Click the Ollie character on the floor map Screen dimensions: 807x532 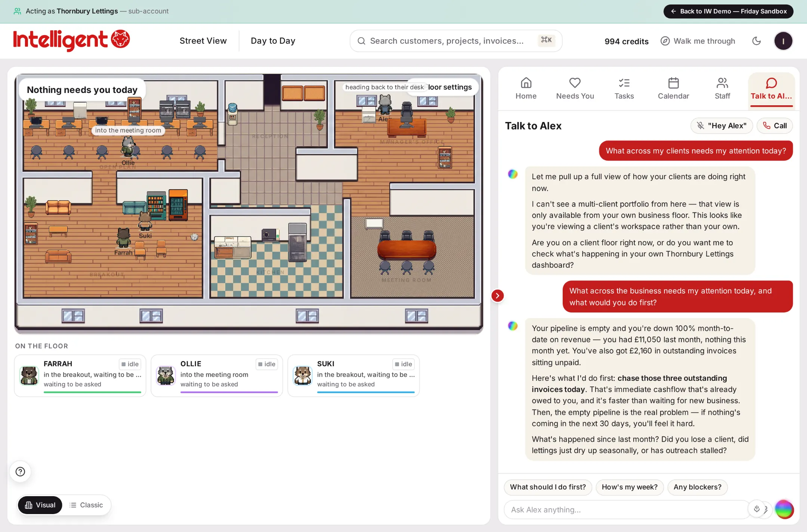128,146
